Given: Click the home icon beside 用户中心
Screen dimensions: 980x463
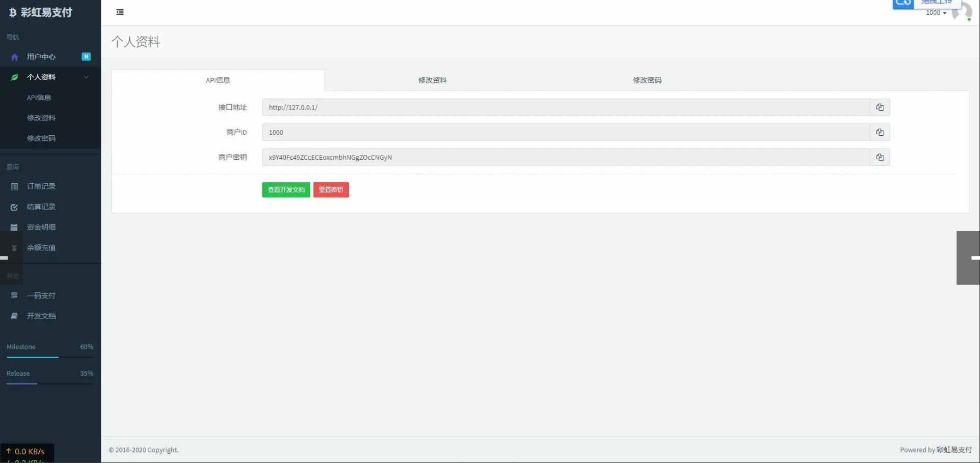Looking at the screenshot, I should [x=15, y=57].
